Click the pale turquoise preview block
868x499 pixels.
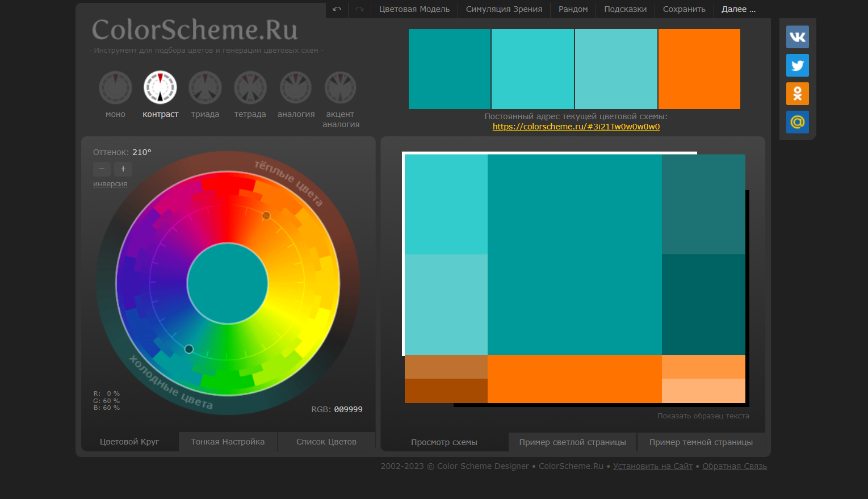446,304
